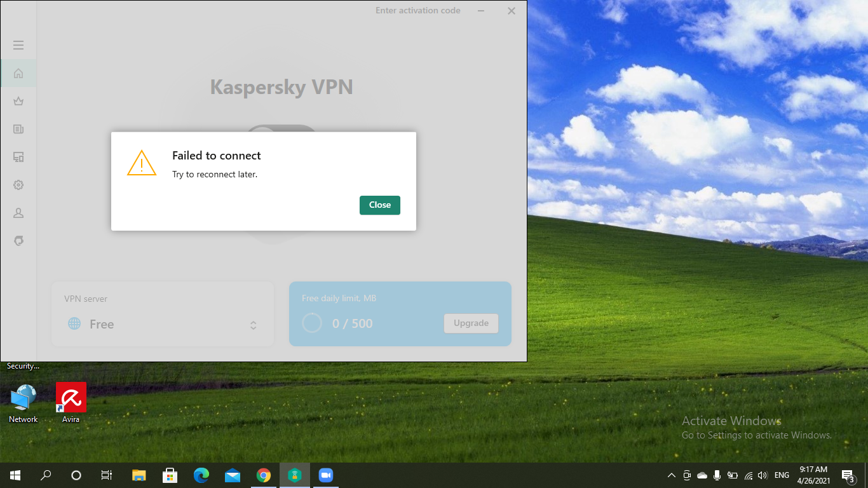The height and width of the screenshot is (488, 868).
Task: Open Mail app from taskbar
Action: pyautogui.click(x=233, y=475)
